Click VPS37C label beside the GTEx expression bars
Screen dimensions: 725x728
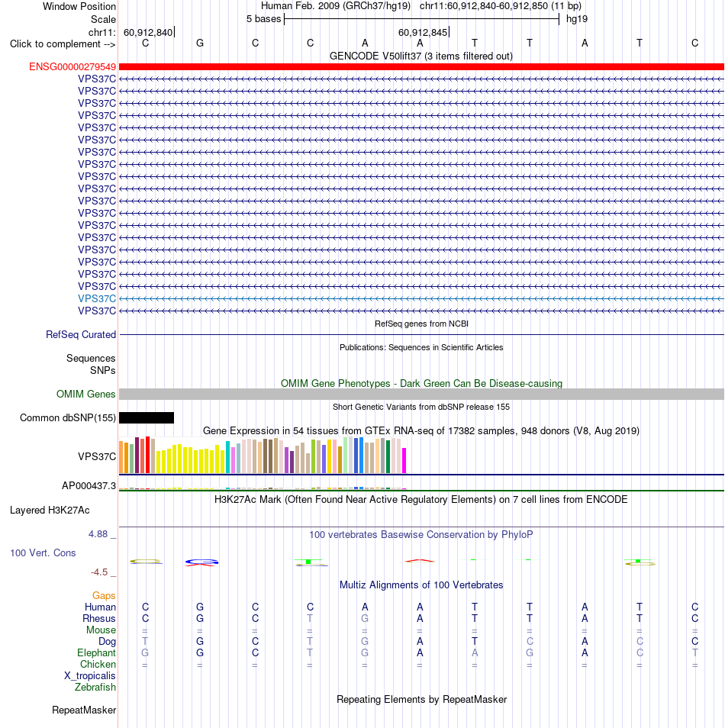pyautogui.click(x=97, y=456)
